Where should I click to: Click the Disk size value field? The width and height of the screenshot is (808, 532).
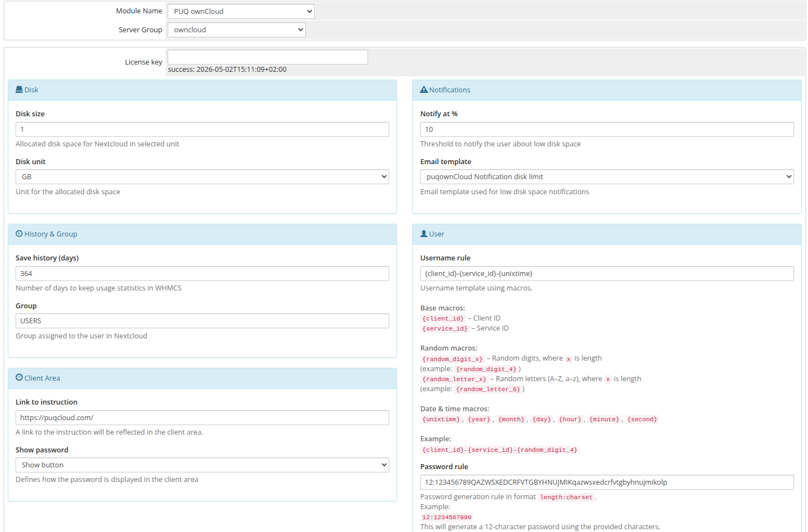tap(202, 129)
